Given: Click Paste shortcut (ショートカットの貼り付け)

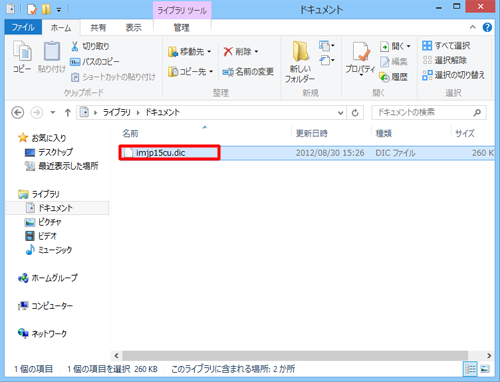Looking at the screenshot, I should [x=113, y=77].
